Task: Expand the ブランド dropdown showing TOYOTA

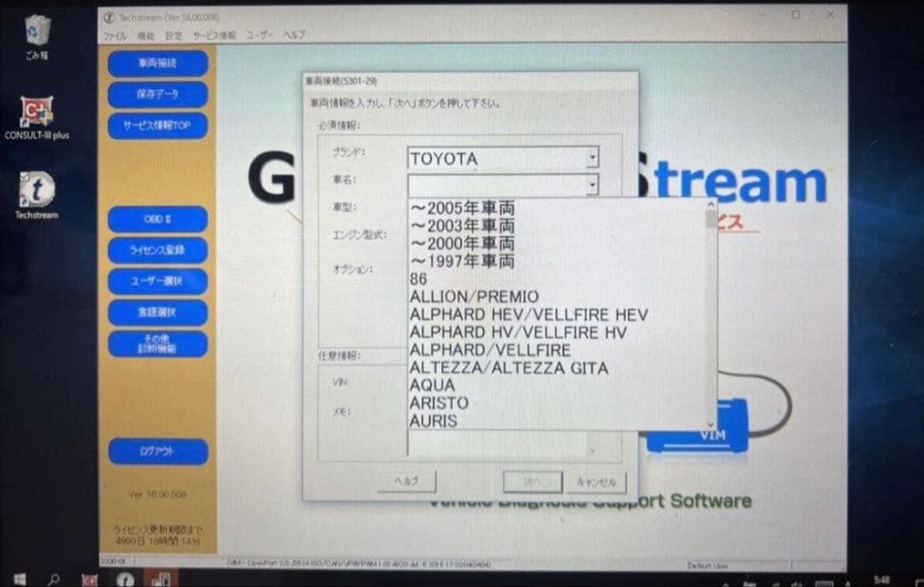Action: pyautogui.click(x=591, y=158)
